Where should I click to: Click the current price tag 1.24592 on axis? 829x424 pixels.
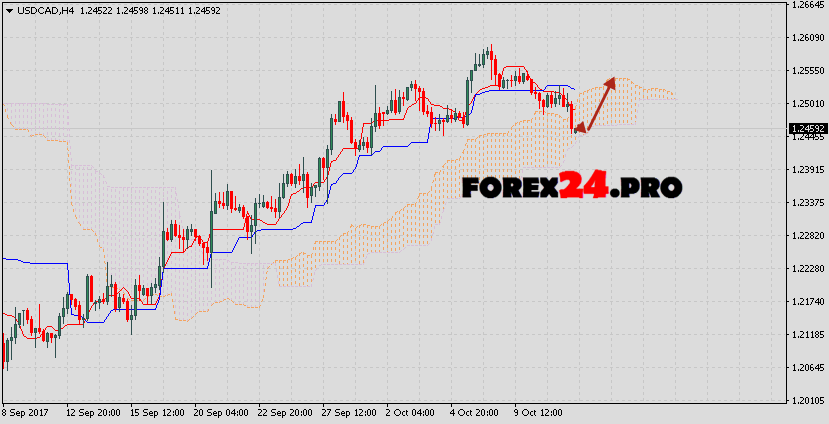click(x=807, y=129)
